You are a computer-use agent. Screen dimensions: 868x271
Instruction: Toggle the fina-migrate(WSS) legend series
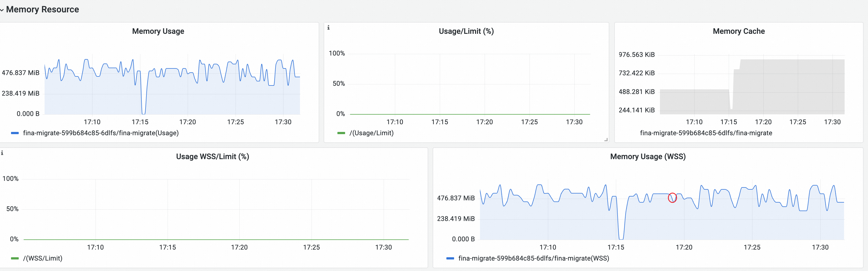pos(534,258)
